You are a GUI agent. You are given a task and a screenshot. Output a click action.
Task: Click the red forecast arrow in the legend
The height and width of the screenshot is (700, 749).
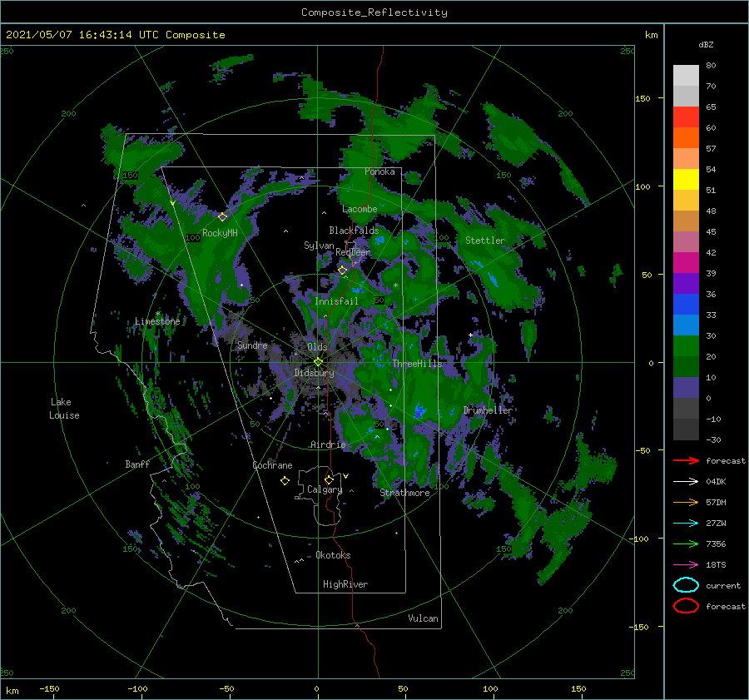point(686,460)
